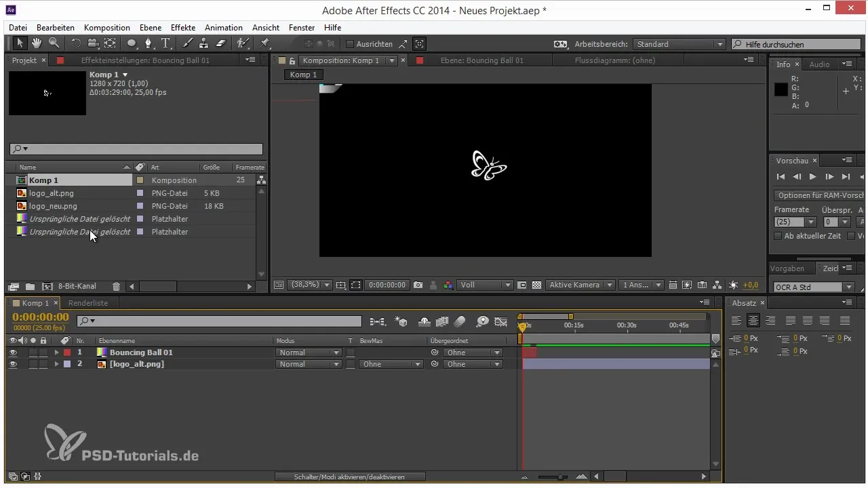Screen dimensions: 868x488
Task: Open the Komposition menu
Action: (107, 28)
